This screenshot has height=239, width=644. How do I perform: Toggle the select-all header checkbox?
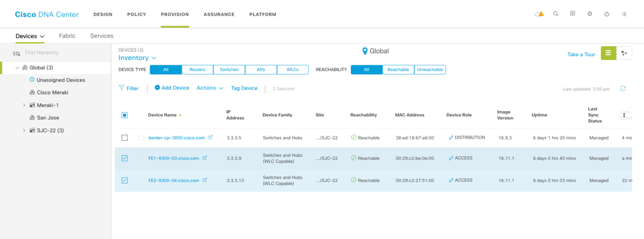coord(124,115)
